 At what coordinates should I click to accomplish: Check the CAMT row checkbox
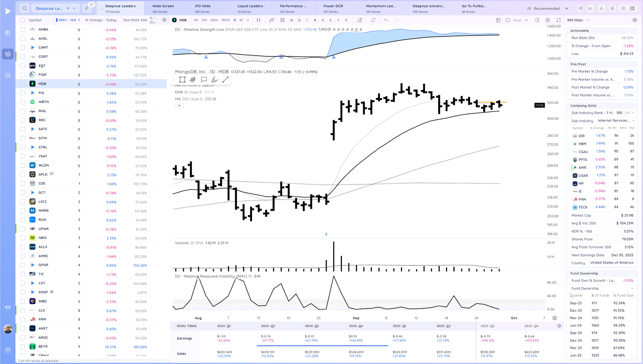tap(23, 47)
